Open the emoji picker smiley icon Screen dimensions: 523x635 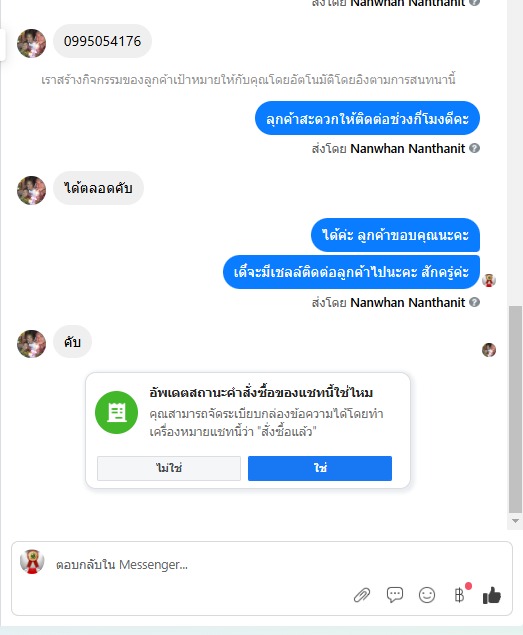coord(427,595)
